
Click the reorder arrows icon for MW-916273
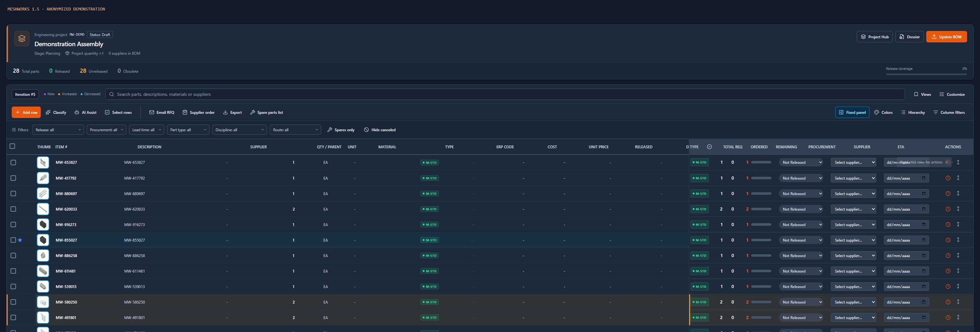click(958, 224)
